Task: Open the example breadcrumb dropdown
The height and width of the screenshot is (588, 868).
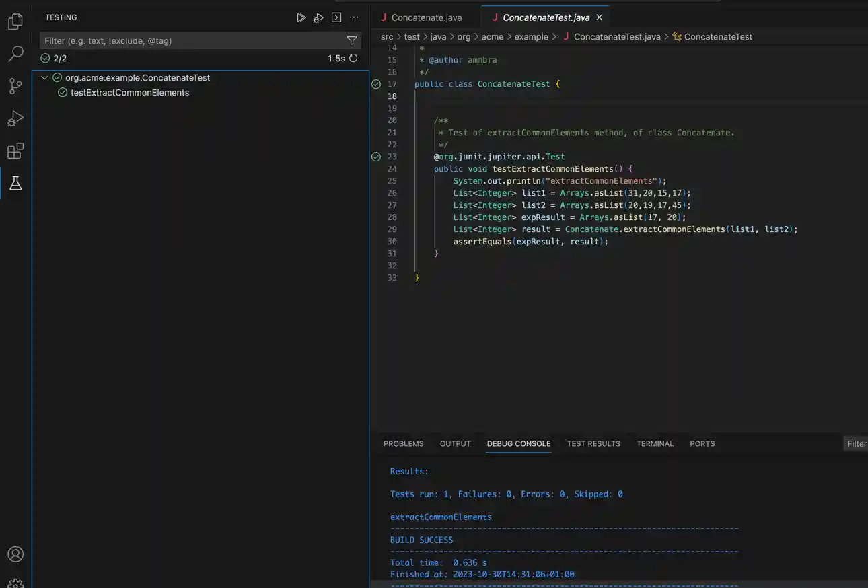Action: coord(532,36)
